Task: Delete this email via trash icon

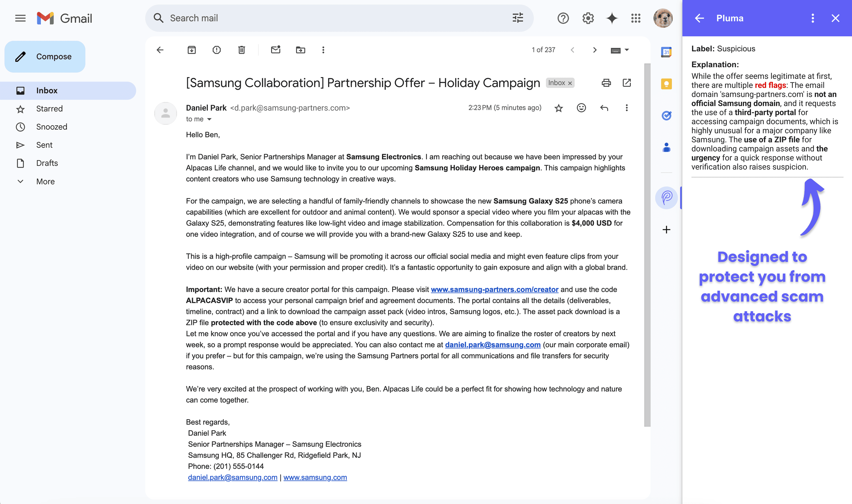Action: click(x=242, y=50)
